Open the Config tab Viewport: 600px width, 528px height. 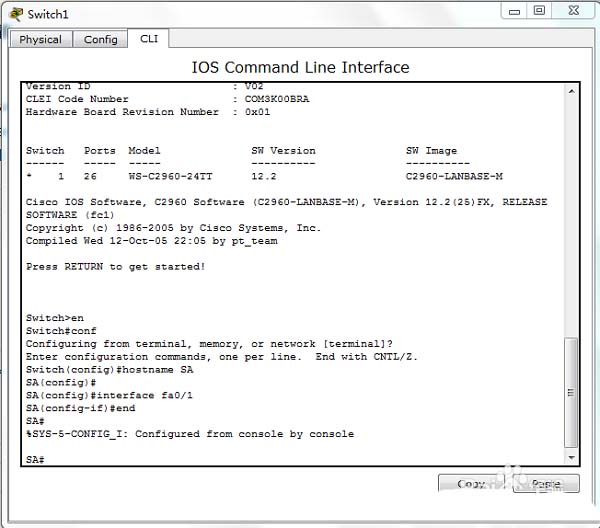(x=100, y=39)
